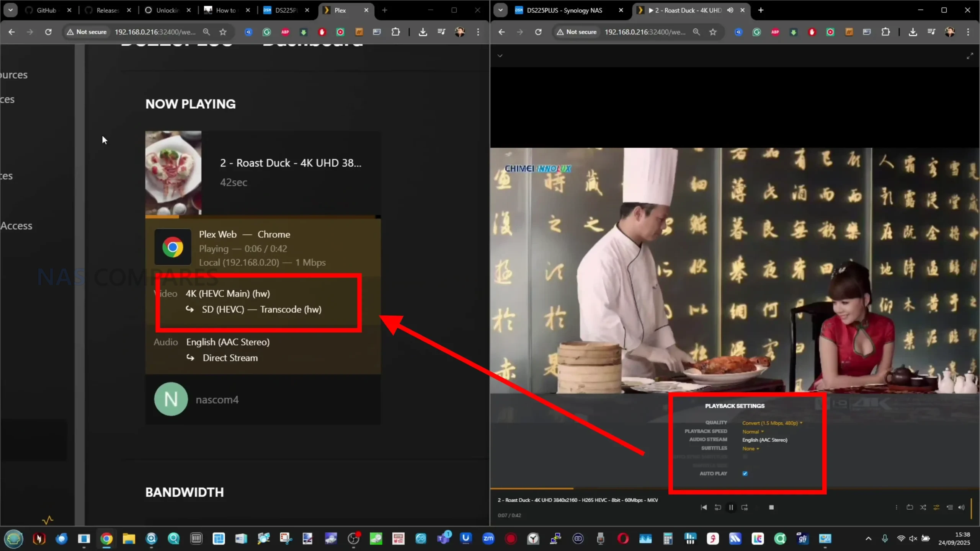Image resolution: width=980 pixels, height=551 pixels.
Task: Switch to the DS225P tab in left window
Action: (x=286, y=10)
